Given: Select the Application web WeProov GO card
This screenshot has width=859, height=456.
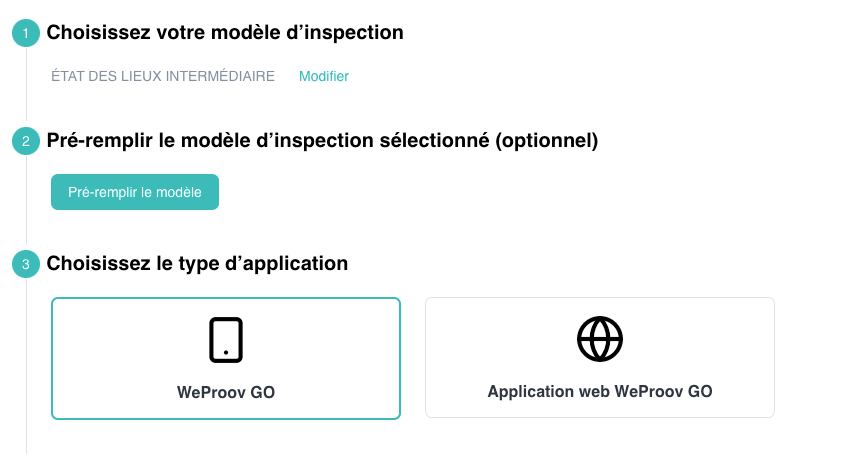Looking at the screenshot, I should [x=600, y=358].
